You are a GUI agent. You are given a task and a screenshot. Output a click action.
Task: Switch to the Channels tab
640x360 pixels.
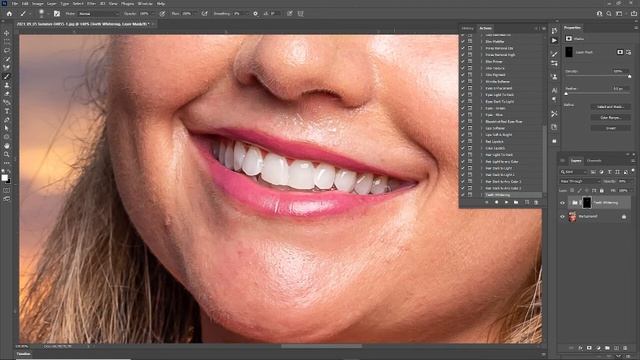tap(594, 161)
